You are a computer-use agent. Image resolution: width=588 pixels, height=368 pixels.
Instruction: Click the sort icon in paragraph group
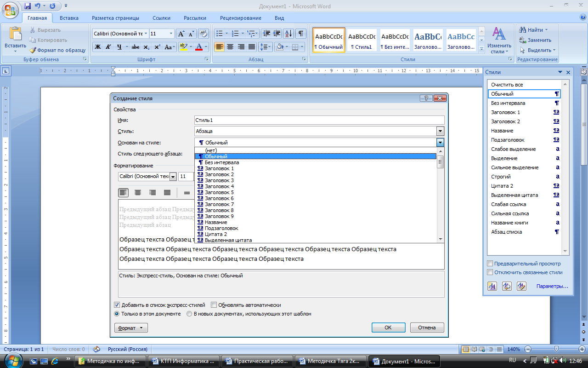point(288,34)
